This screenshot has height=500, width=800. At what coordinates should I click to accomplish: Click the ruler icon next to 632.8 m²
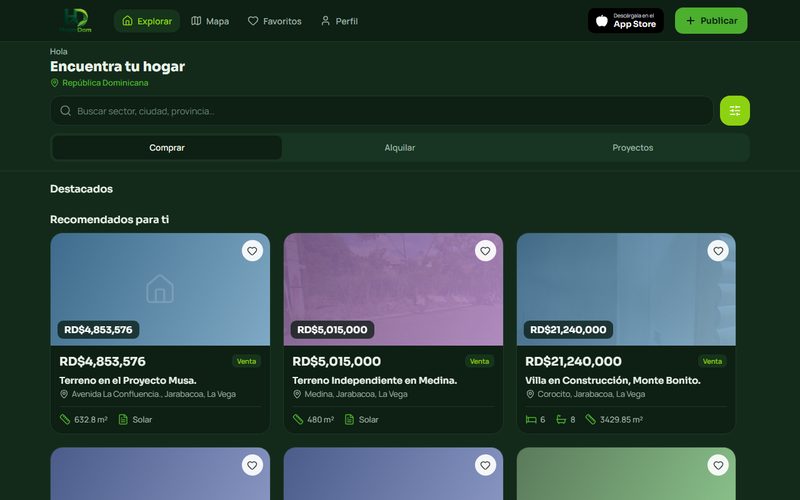coord(65,419)
